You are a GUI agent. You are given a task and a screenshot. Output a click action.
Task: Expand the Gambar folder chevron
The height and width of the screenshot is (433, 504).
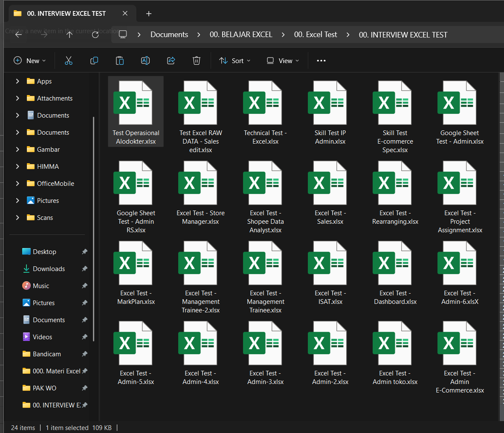click(x=17, y=149)
